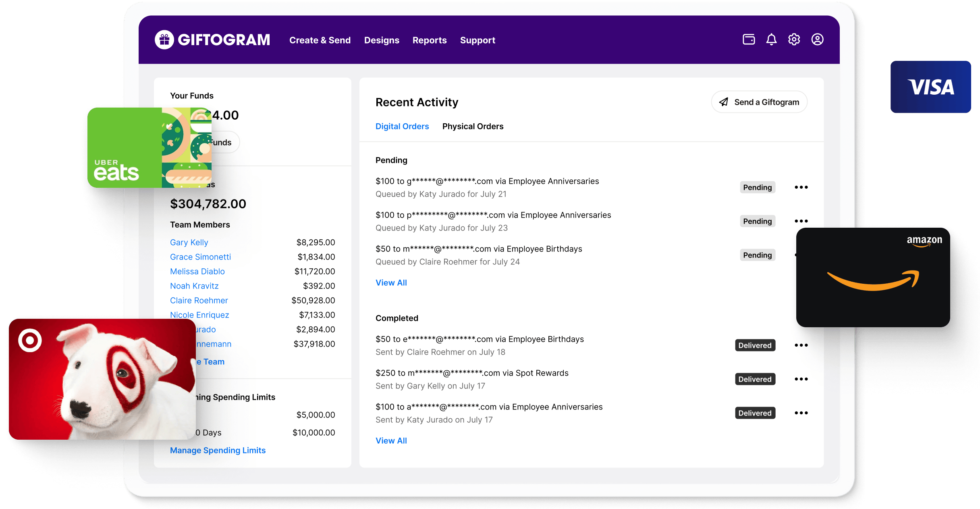
Task: Open settings with the gear icon
Action: tap(794, 39)
